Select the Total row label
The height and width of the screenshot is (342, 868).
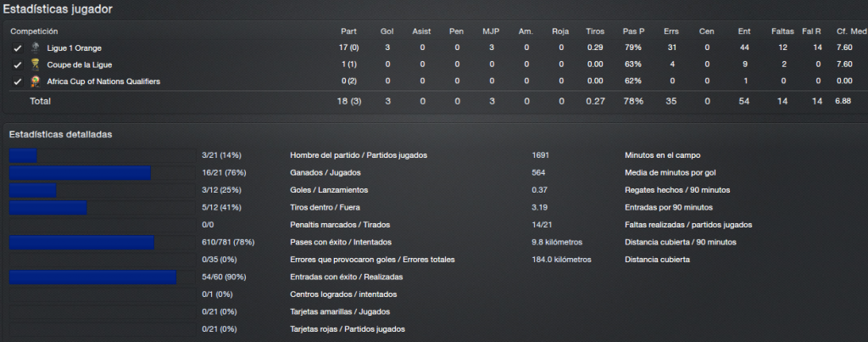40,102
